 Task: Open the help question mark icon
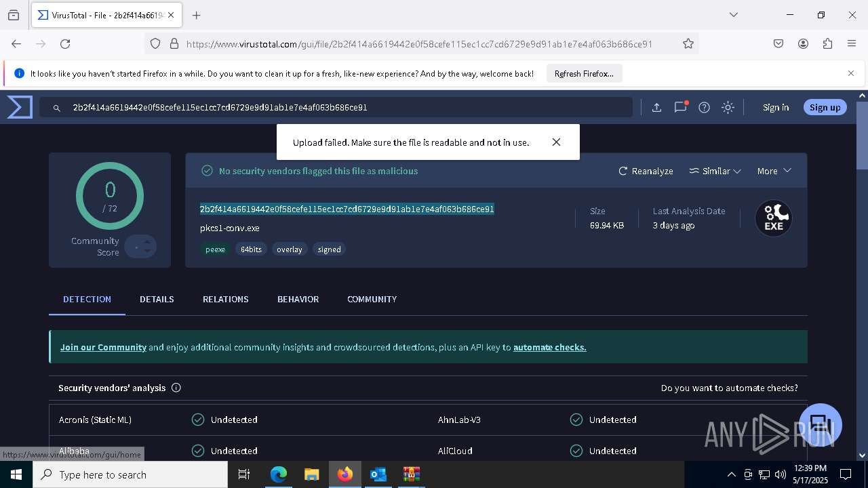click(704, 107)
